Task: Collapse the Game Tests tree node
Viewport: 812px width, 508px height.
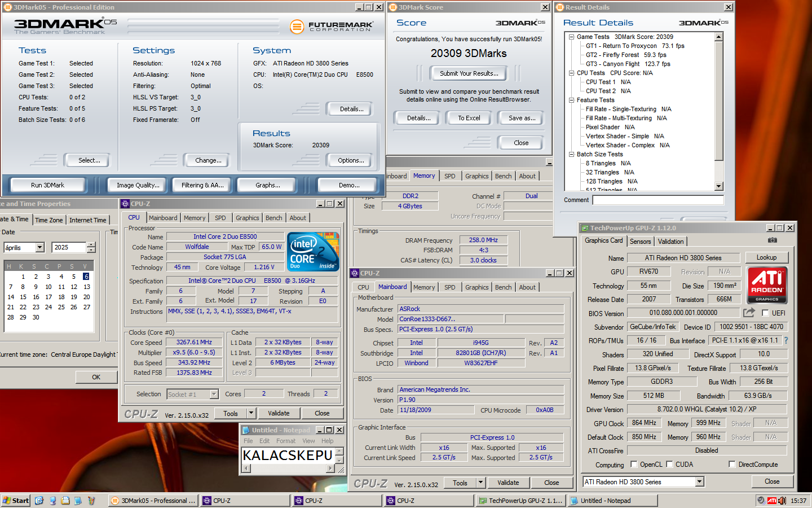Action: pyautogui.click(x=571, y=37)
